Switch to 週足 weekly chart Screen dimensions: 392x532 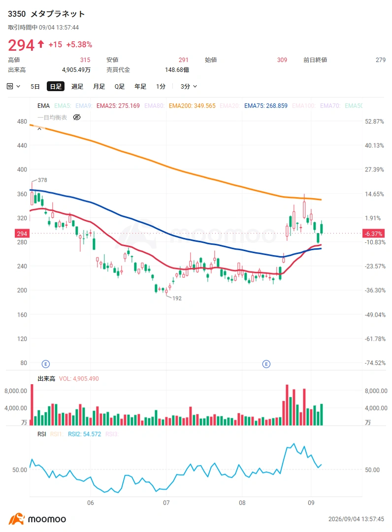tap(77, 87)
